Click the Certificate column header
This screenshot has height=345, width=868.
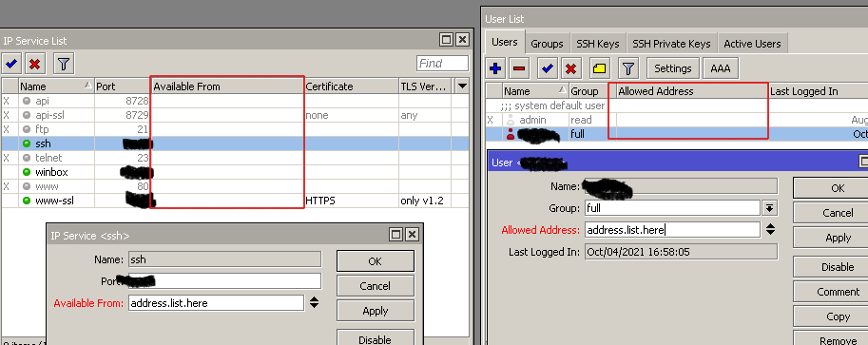pyautogui.click(x=351, y=86)
